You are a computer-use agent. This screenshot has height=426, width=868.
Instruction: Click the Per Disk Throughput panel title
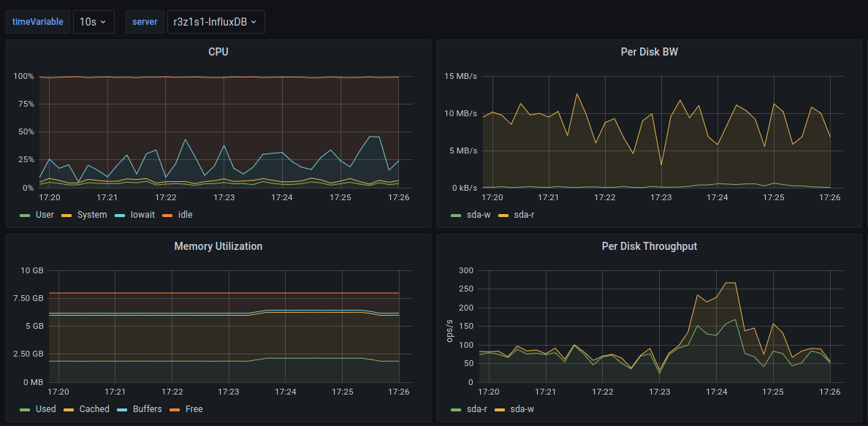pyautogui.click(x=649, y=246)
